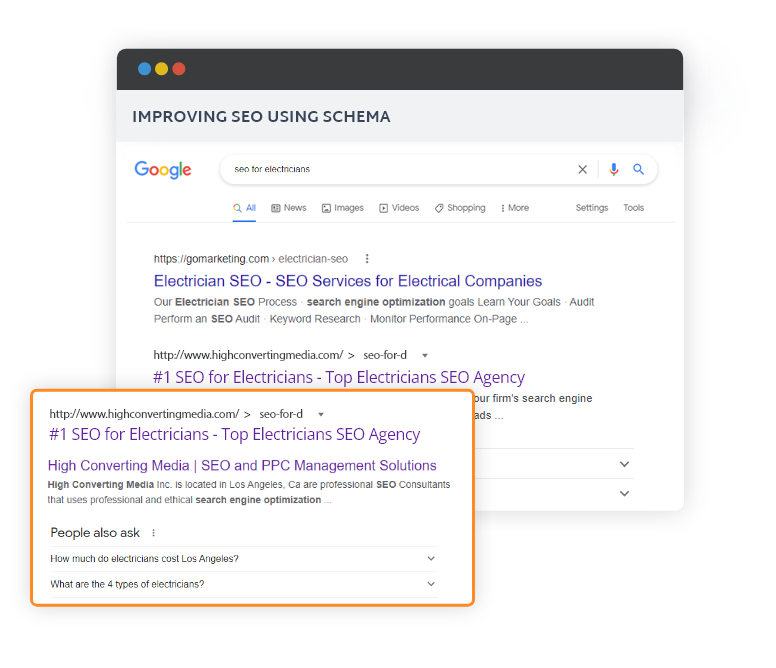Clear the search box with X
776x668 pixels.
(x=582, y=170)
